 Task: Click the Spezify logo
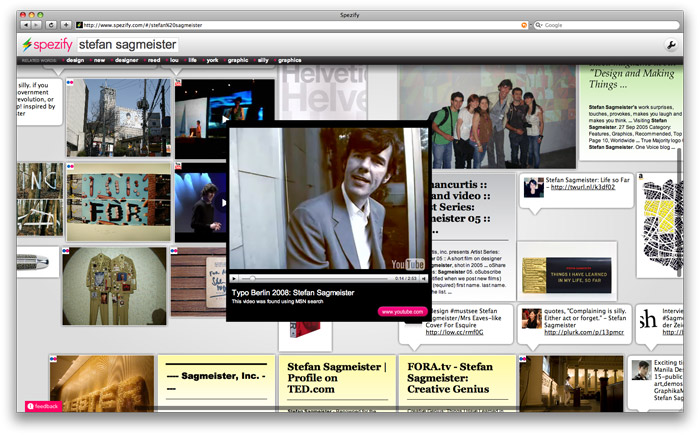(47, 44)
